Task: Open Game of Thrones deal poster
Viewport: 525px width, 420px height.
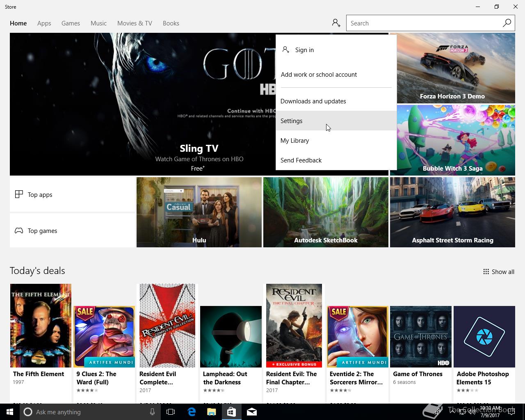Action: click(x=421, y=337)
